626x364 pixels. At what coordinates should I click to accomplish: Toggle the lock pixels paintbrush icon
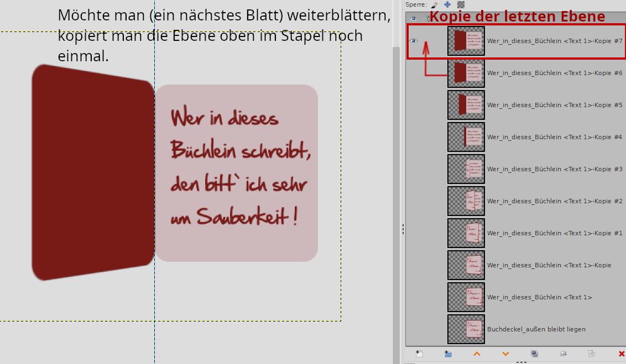click(x=434, y=5)
